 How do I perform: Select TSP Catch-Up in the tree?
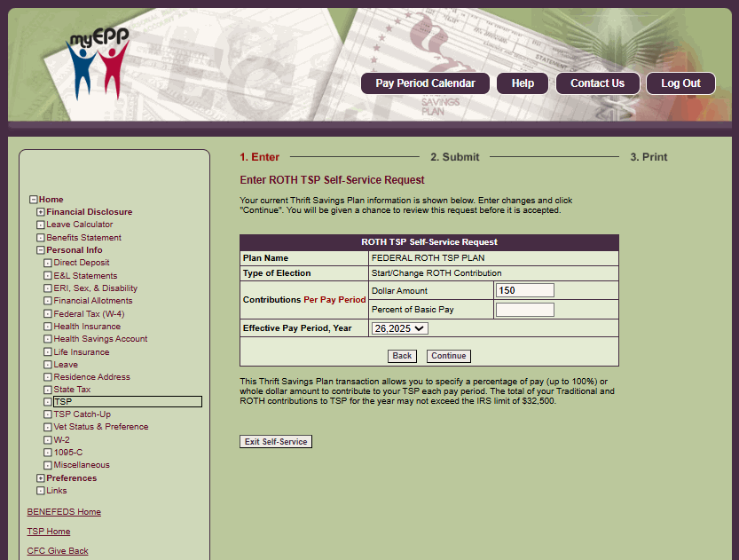(x=82, y=414)
